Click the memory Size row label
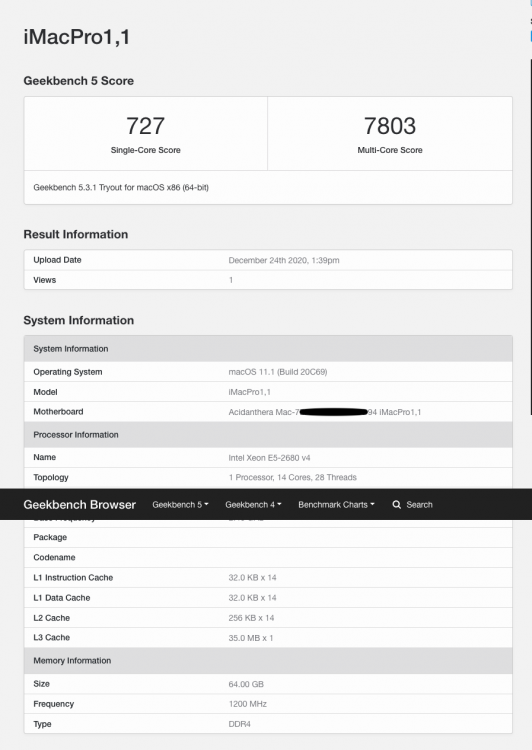This screenshot has height=750, width=532. pos(41,684)
